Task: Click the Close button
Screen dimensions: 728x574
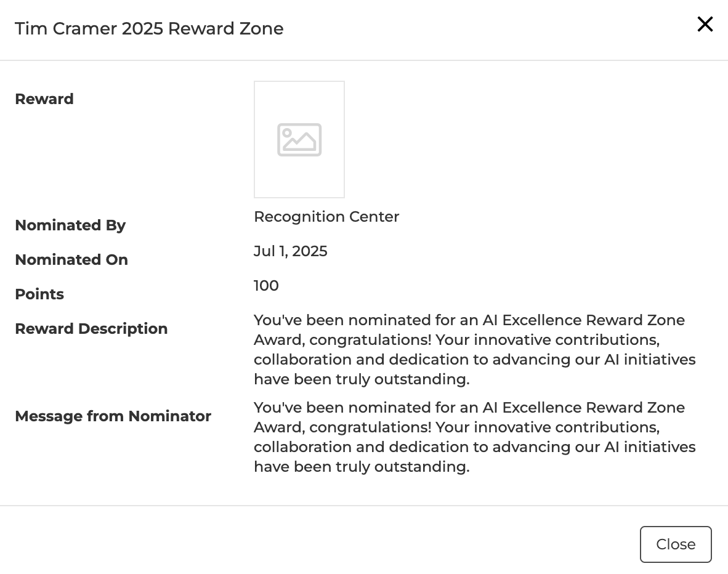Action: [676, 544]
